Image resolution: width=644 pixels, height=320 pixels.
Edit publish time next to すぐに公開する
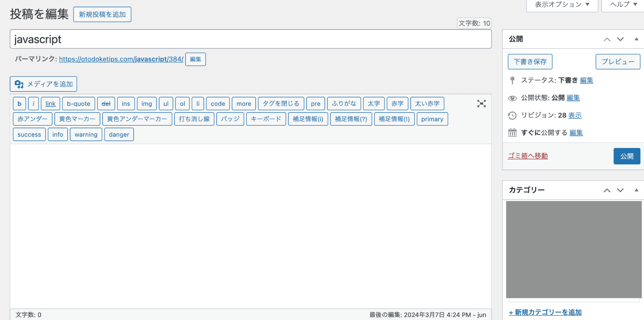pos(576,133)
